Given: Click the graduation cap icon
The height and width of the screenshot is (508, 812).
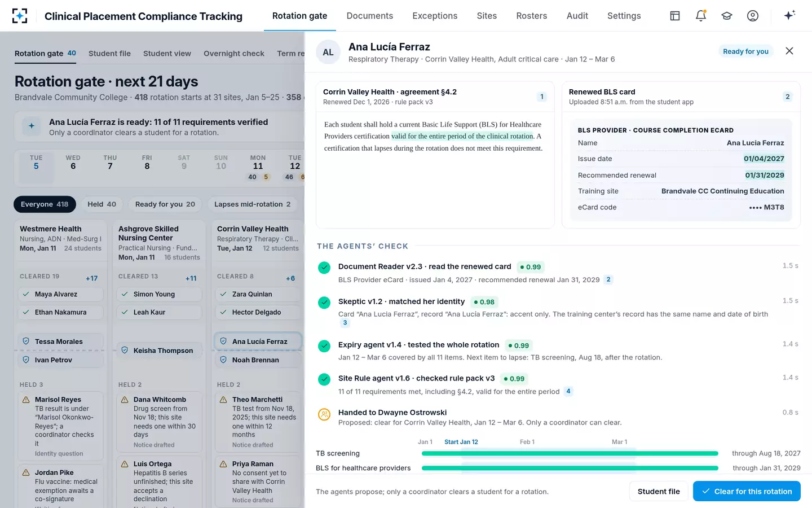Looking at the screenshot, I should (727, 16).
